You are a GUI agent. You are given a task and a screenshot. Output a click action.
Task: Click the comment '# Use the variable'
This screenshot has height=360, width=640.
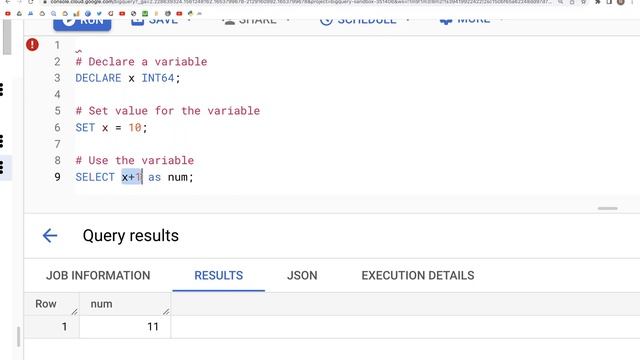(135, 160)
